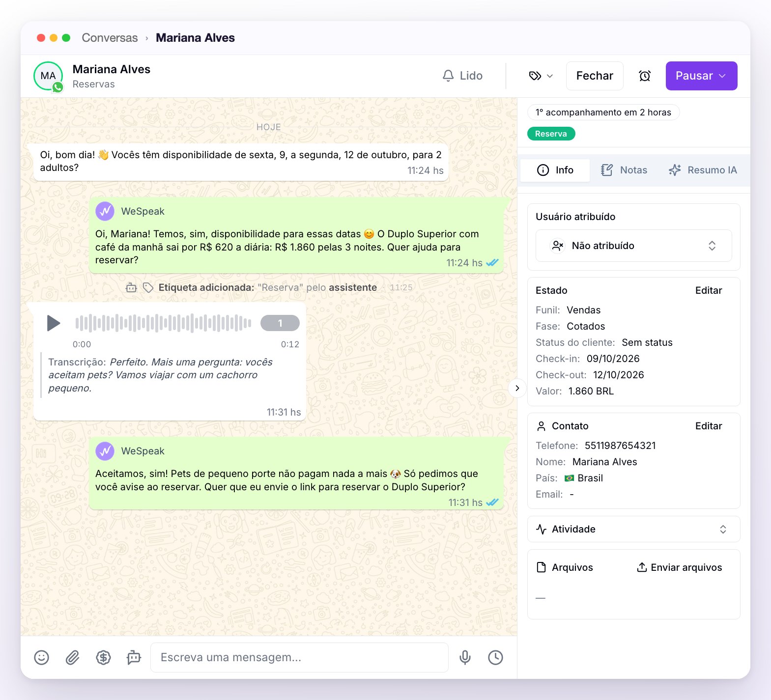Image resolution: width=771 pixels, height=700 pixels.
Task: Edit the Contato section
Action: point(708,426)
